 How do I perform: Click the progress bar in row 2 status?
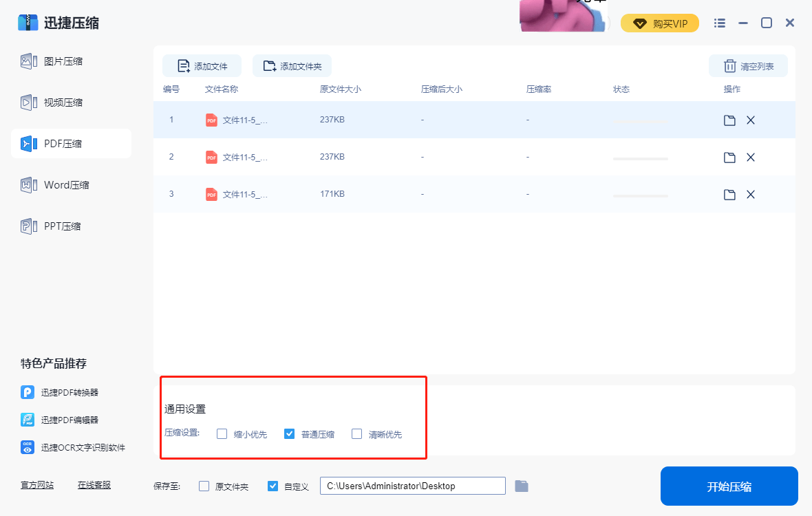[x=640, y=157]
